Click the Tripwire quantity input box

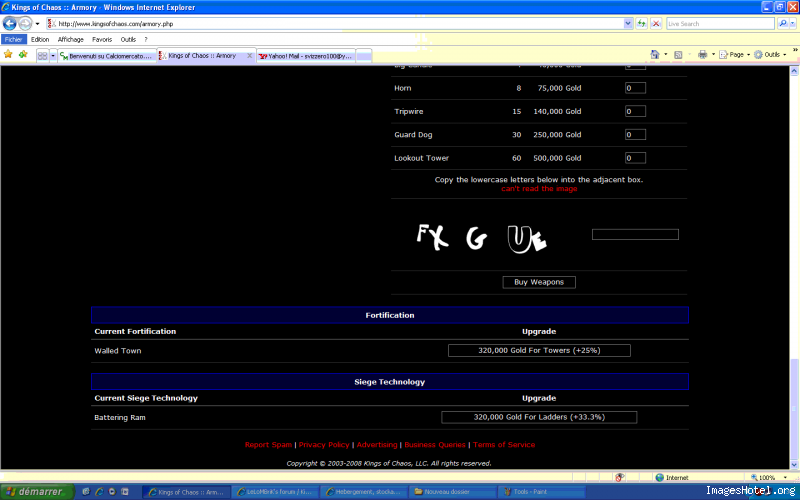coord(635,111)
